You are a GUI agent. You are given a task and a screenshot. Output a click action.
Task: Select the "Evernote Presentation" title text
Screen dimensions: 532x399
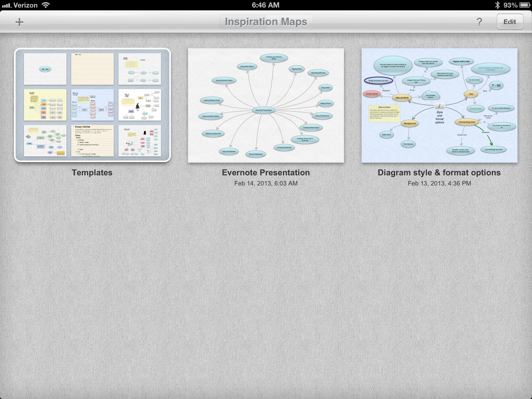[x=266, y=173]
